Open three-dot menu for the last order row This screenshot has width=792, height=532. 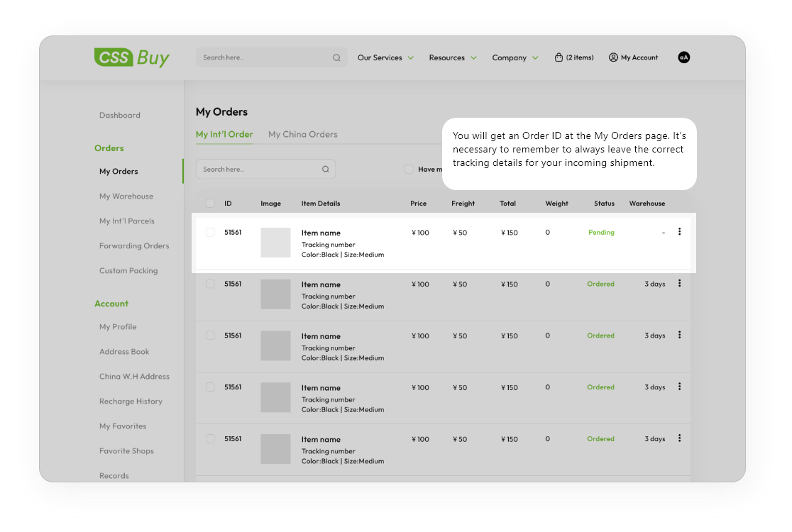tap(679, 438)
